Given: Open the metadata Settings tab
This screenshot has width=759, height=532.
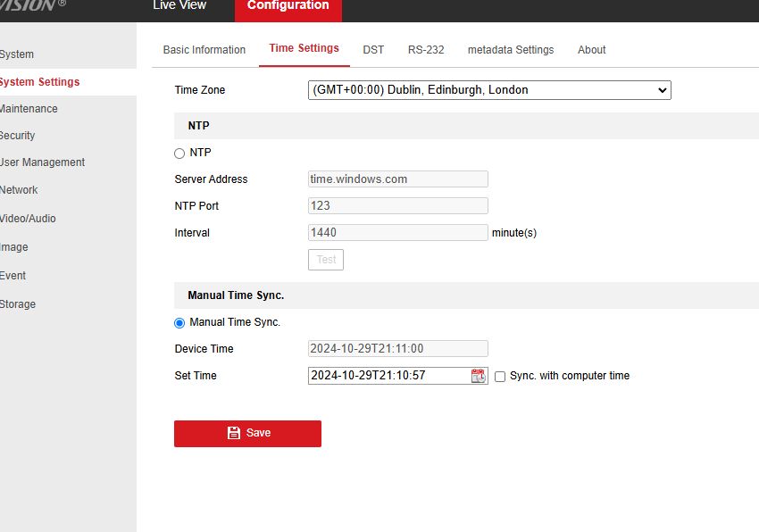Looking at the screenshot, I should click(x=511, y=50).
